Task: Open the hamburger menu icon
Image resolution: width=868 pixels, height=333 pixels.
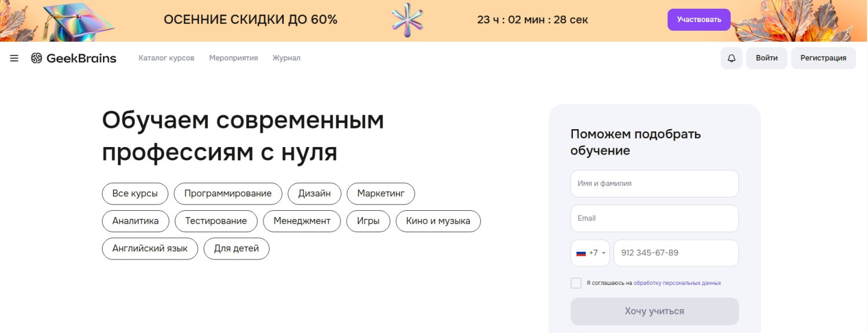Action: pyautogui.click(x=14, y=58)
